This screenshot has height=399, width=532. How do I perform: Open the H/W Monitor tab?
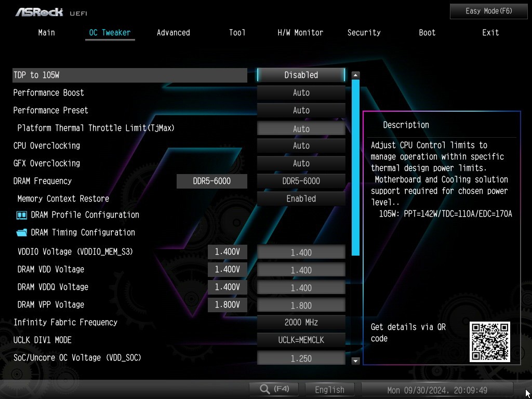click(x=300, y=33)
